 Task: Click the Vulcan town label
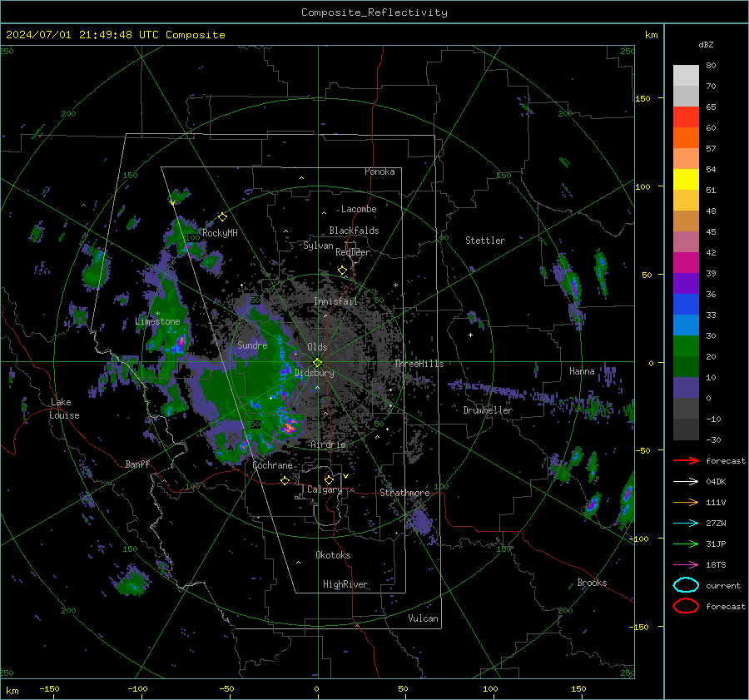tap(423, 618)
